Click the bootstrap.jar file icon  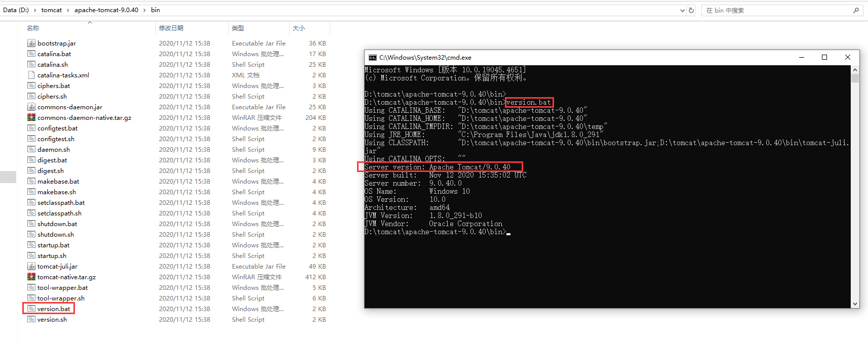[x=31, y=43]
